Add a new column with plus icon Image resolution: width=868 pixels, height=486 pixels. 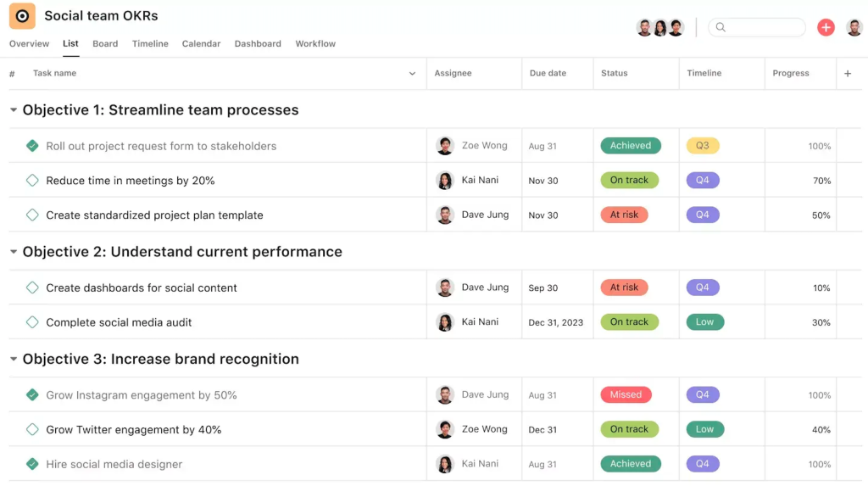pyautogui.click(x=848, y=73)
